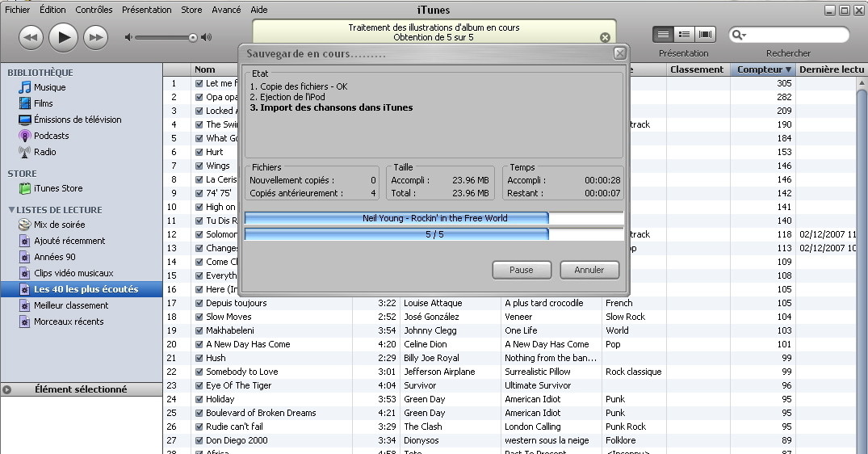Cancel the backup with Annuler button

(589, 270)
